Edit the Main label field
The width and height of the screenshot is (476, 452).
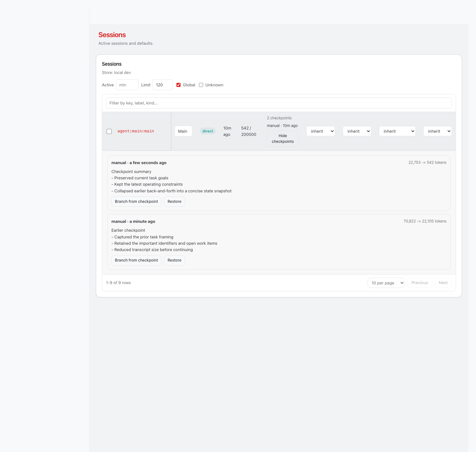pyautogui.click(x=183, y=131)
